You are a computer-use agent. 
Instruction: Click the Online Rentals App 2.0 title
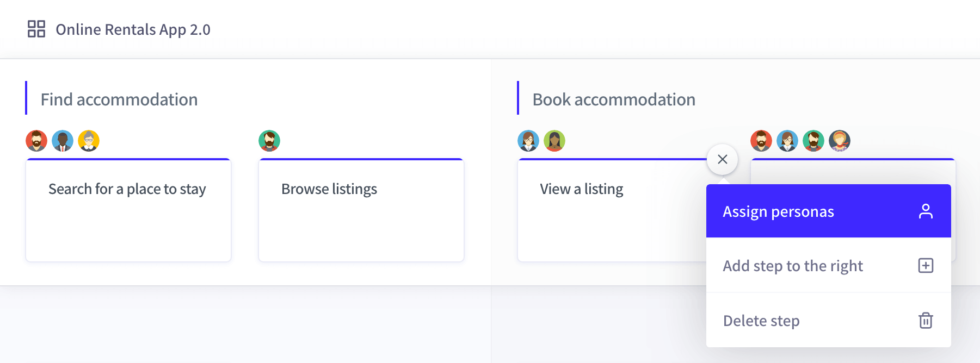click(x=133, y=29)
